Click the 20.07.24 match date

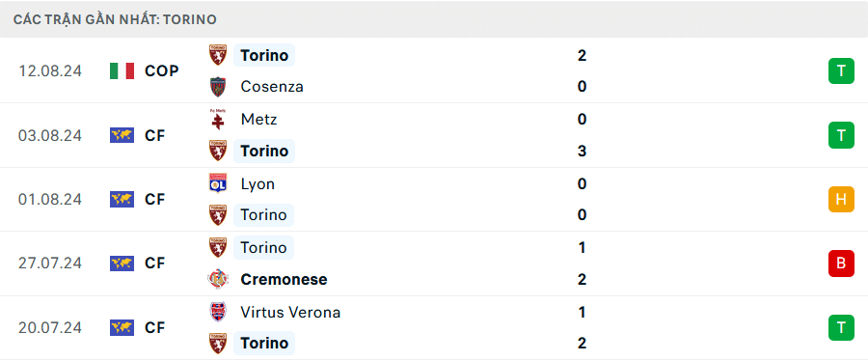[x=50, y=328]
